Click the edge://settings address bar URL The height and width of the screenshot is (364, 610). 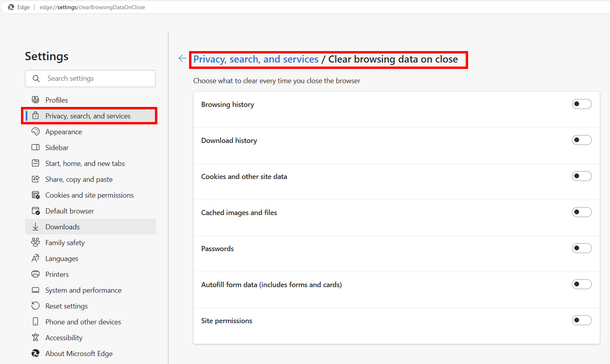tap(92, 7)
